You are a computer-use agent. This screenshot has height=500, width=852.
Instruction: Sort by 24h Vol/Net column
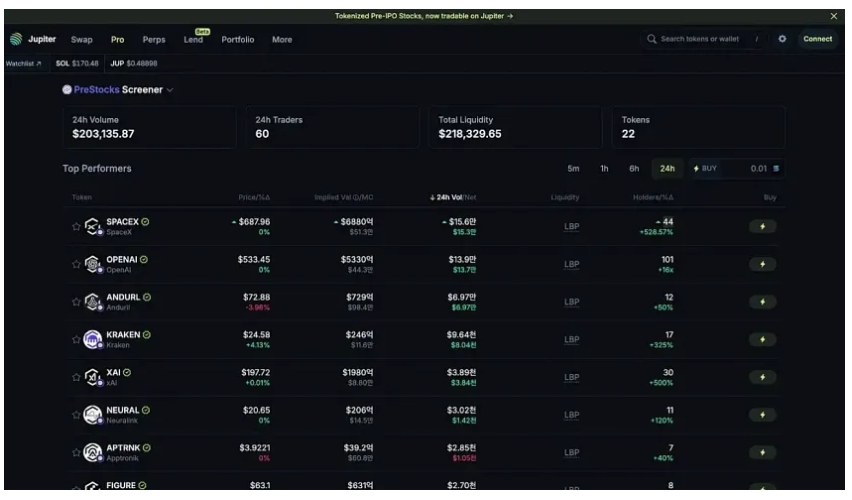pyautogui.click(x=453, y=197)
